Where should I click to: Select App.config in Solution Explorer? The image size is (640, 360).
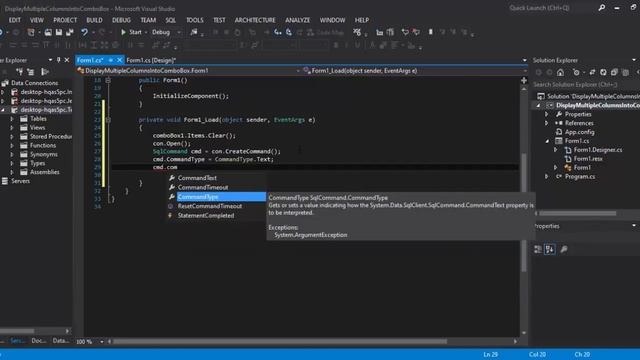coord(580,132)
